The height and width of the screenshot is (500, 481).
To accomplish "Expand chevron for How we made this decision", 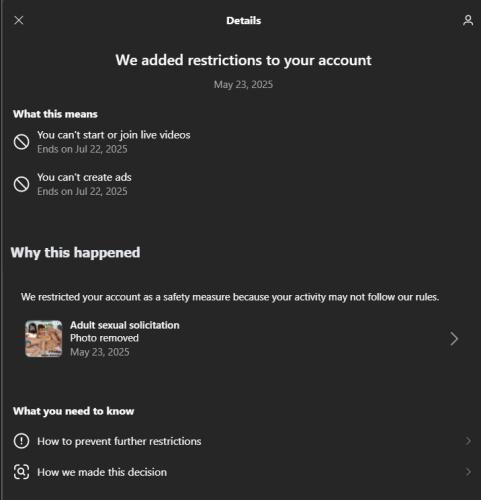I will (x=468, y=472).
